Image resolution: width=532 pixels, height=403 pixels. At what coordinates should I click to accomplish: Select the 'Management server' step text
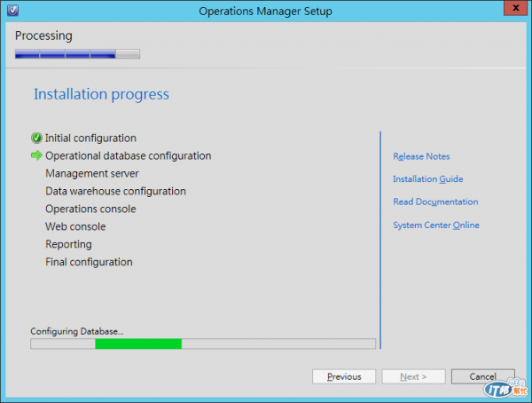(92, 173)
